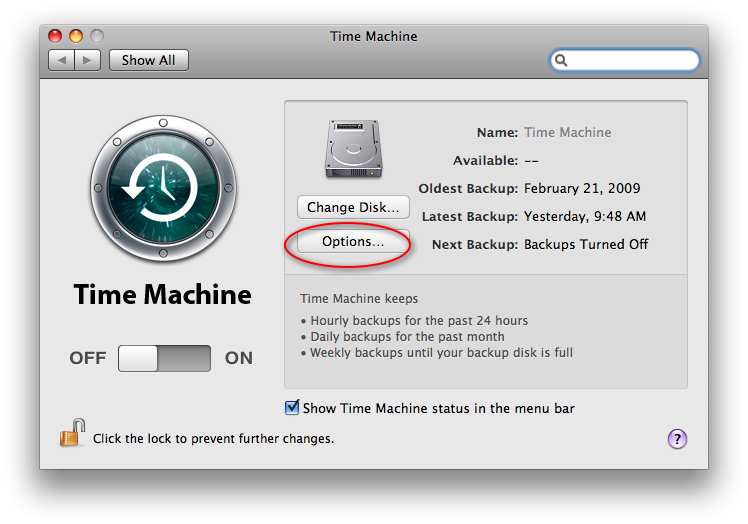Uncheck Show Time Machine status in menu bar

coord(292,408)
